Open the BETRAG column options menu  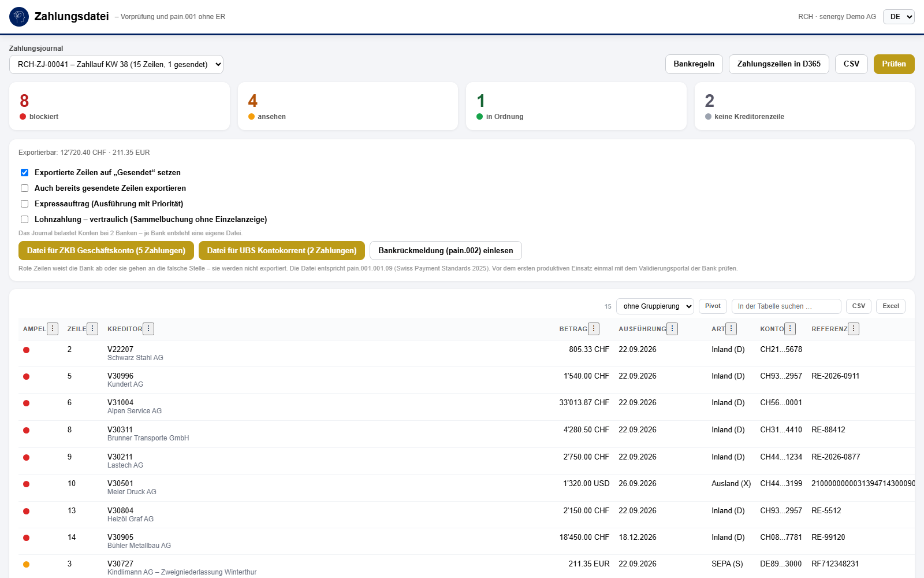pyautogui.click(x=594, y=329)
